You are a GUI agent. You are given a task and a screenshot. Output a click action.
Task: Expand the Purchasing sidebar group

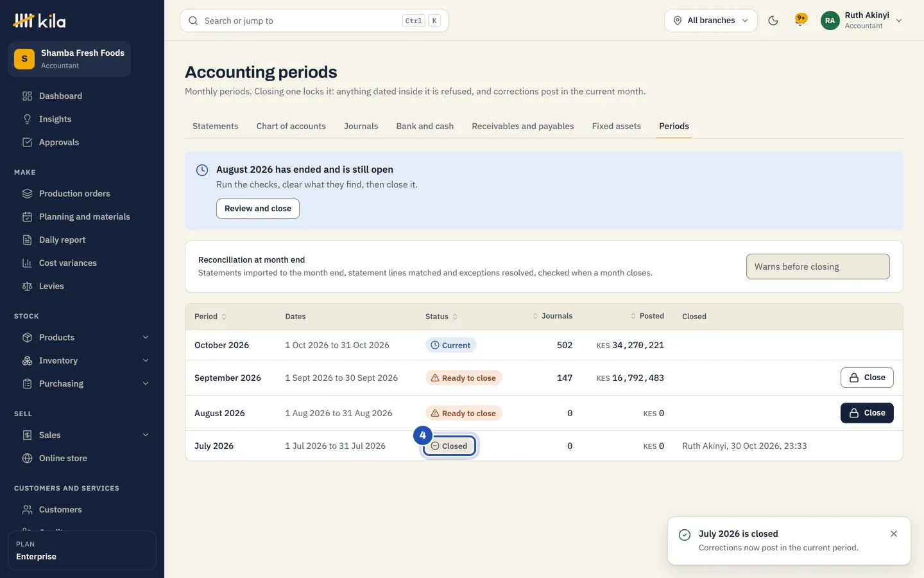(x=82, y=384)
